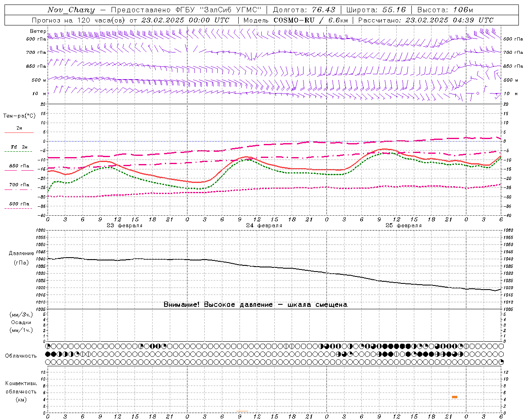
Task: Click the warning 'Внимание! Высокое давление — шкала смещена'
Action: [x=256, y=305]
